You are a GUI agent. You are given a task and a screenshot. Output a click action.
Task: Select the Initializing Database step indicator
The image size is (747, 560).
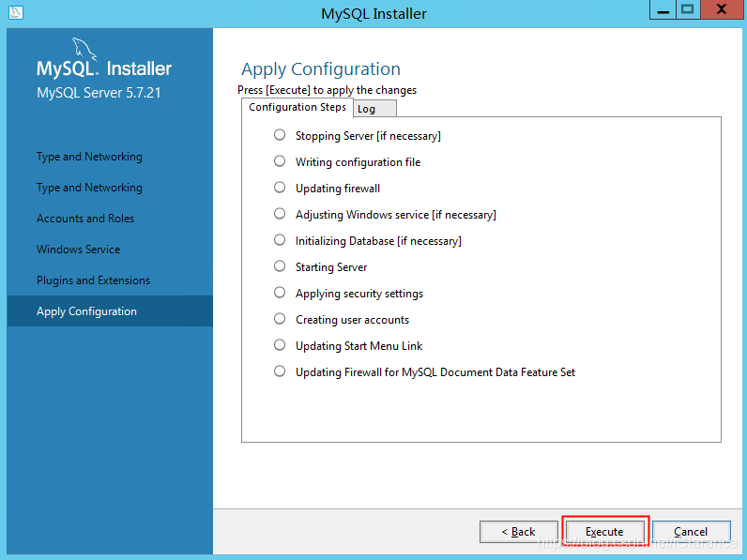(x=280, y=239)
